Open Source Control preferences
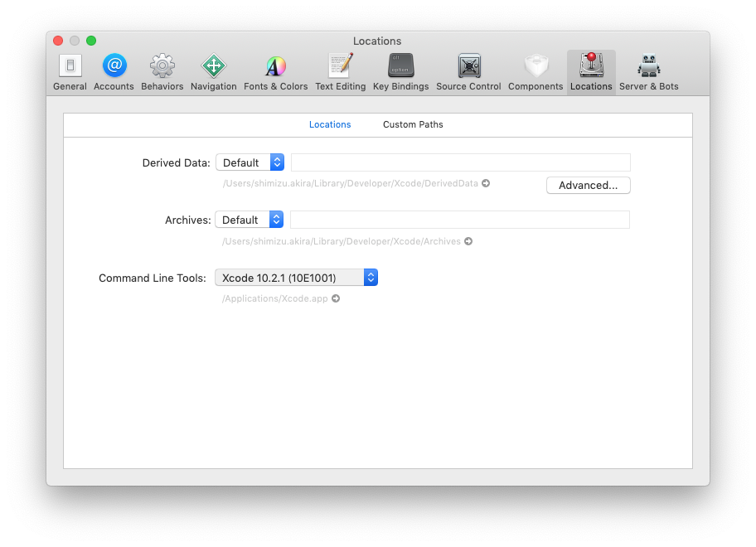The height and width of the screenshot is (547, 756). [x=468, y=72]
